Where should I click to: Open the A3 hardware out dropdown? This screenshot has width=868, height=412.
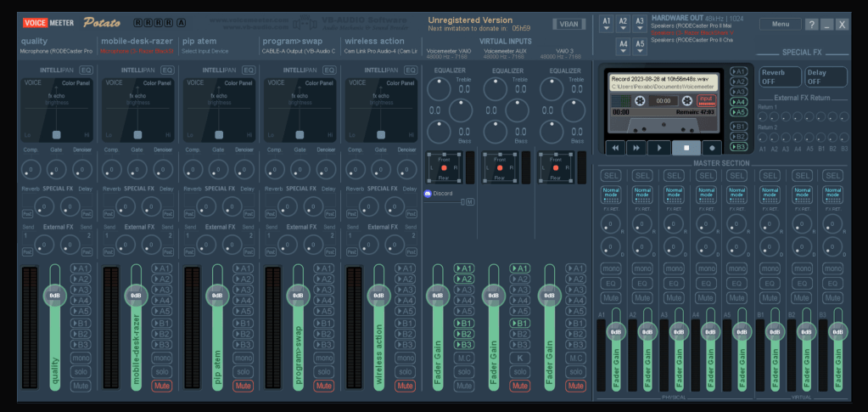pyautogui.click(x=640, y=24)
